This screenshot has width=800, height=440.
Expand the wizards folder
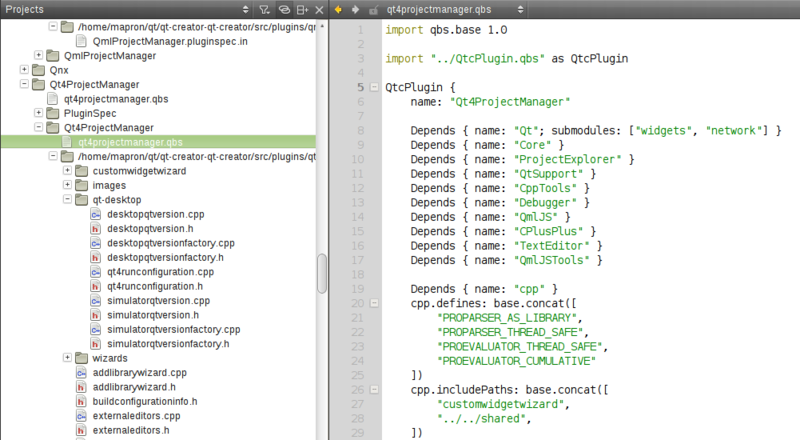point(67,357)
